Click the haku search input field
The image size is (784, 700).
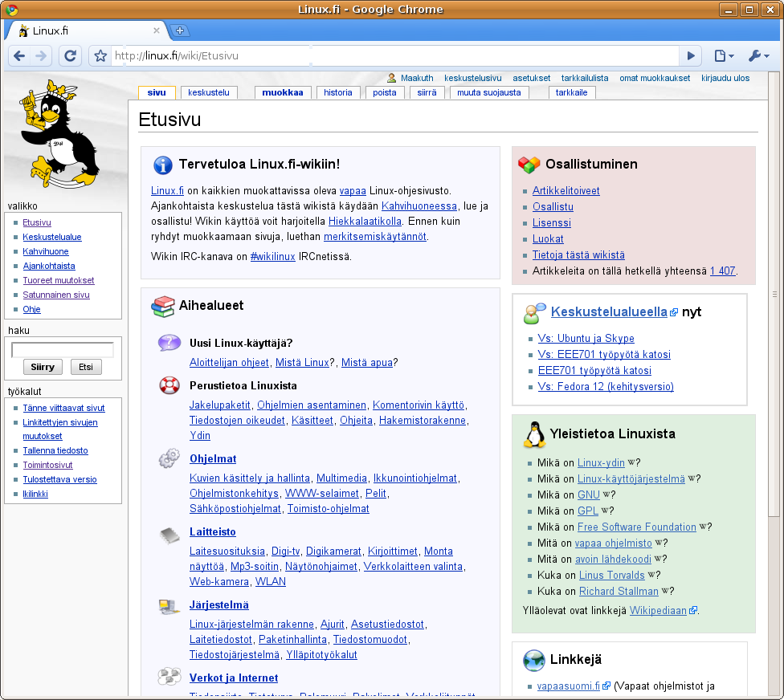[63, 350]
